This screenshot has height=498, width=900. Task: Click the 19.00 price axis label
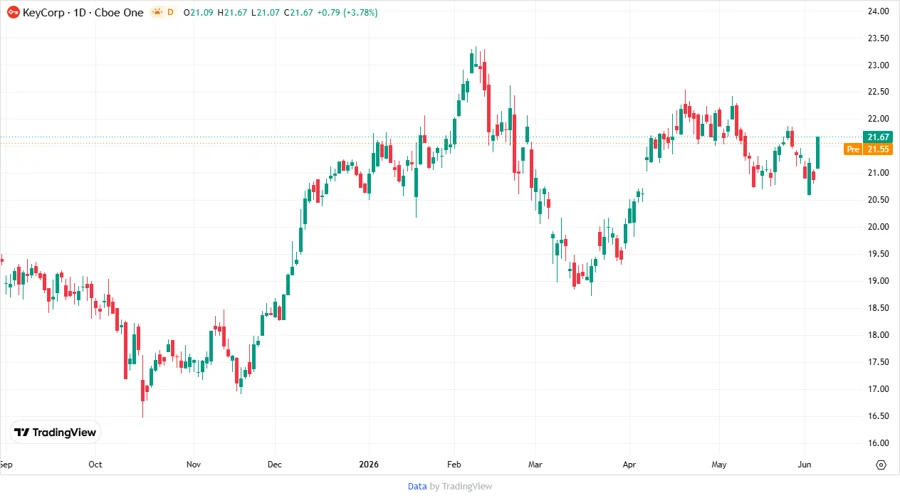pyautogui.click(x=878, y=281)
